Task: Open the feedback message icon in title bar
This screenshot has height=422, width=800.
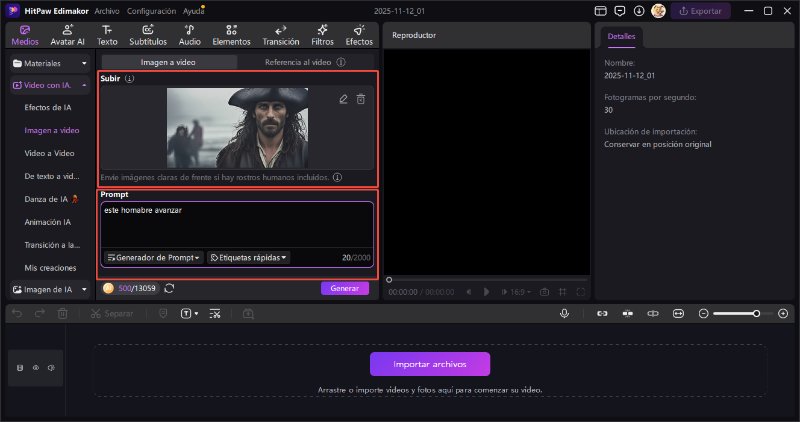Action: (620, 11)
